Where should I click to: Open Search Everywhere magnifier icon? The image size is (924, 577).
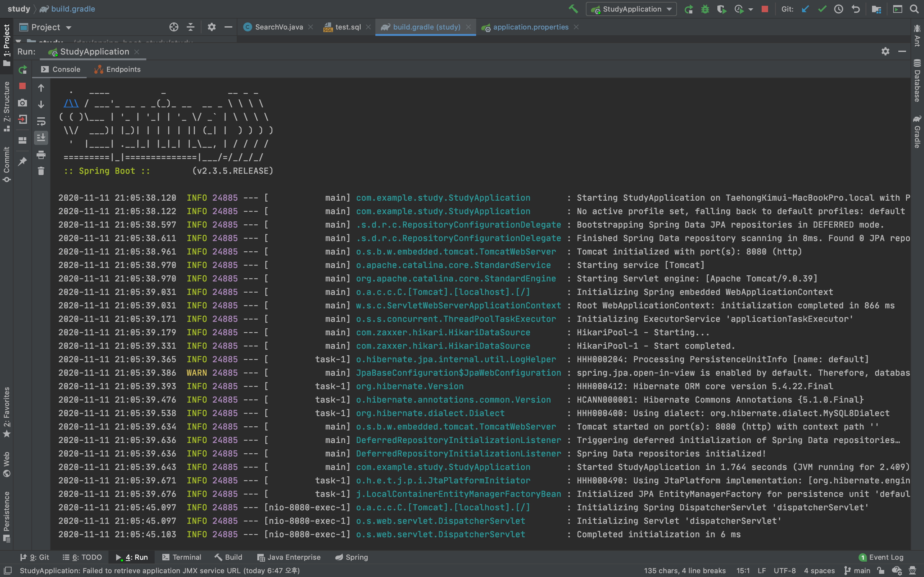pyautogui.click(x=914, y=9)
